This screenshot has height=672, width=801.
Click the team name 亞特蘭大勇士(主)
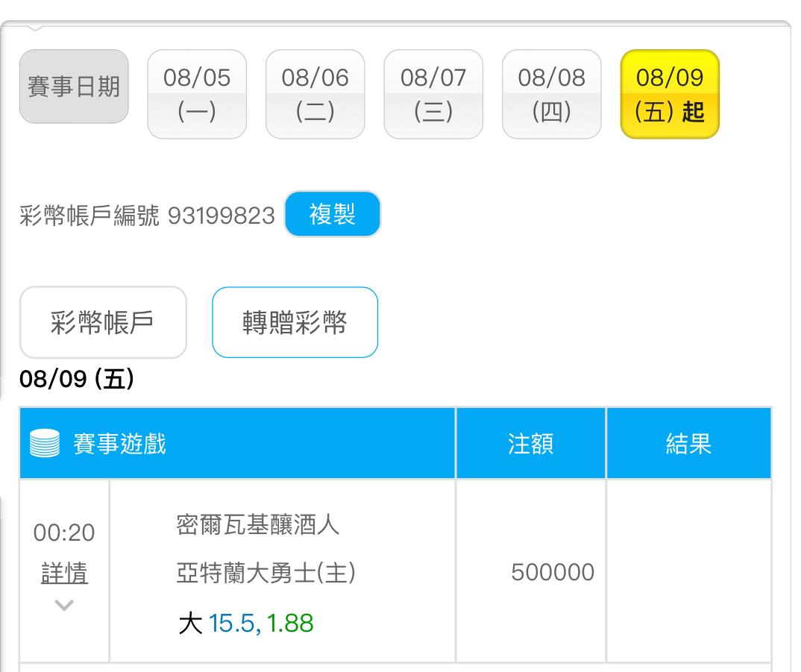[266, 572]
